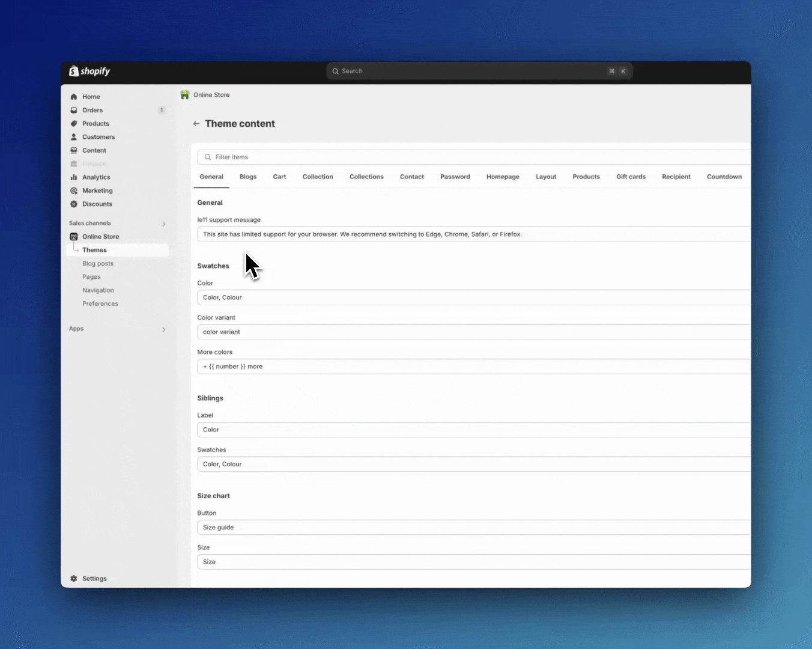
Task: Go back using arrow beside Theme content
Action: pyautogui.click(x=196, y=124)
